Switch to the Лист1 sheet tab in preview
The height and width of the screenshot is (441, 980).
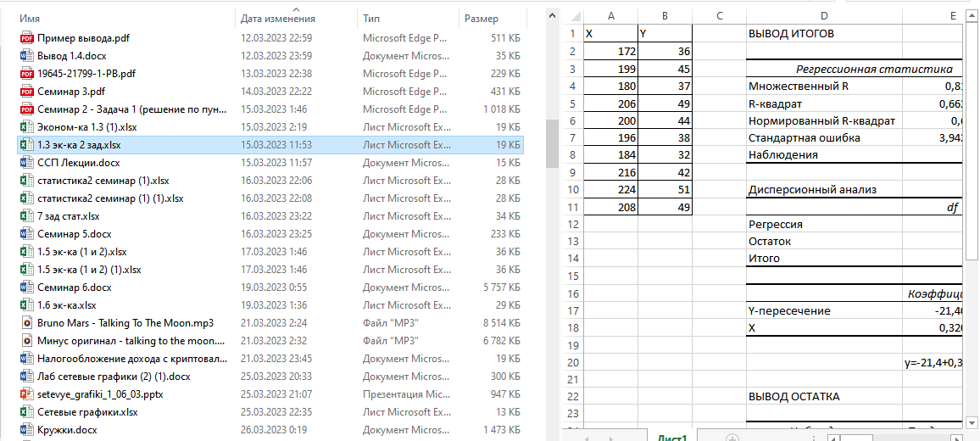pyautogui.click(x=671, y=438)
